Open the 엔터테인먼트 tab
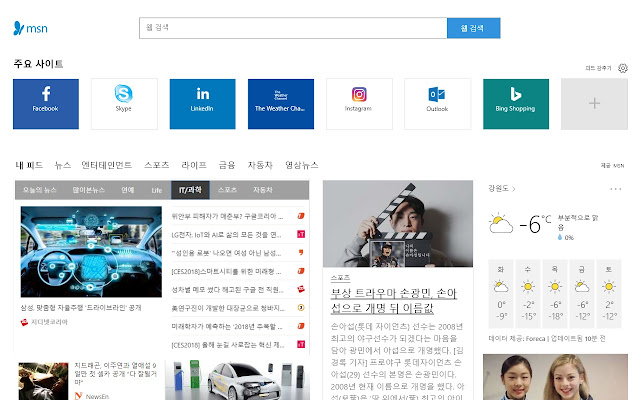Screen dimensions: 640x400 click(x=107, y=165)
